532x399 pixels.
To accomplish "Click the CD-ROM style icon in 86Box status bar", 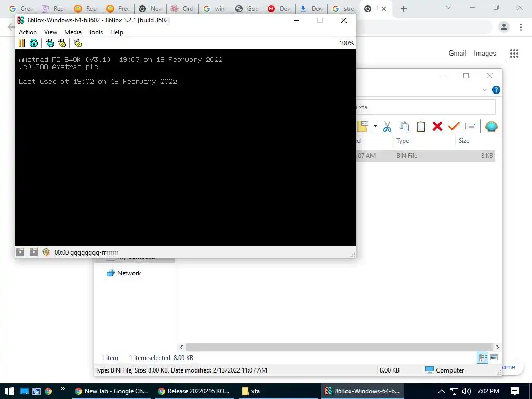I will click(46, 252).
